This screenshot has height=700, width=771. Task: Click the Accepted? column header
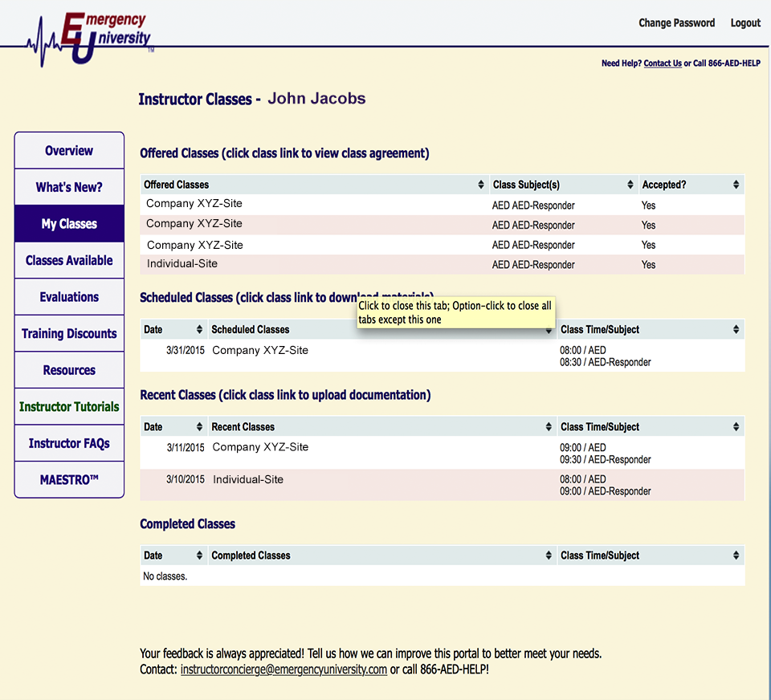(x=691, y=185)
